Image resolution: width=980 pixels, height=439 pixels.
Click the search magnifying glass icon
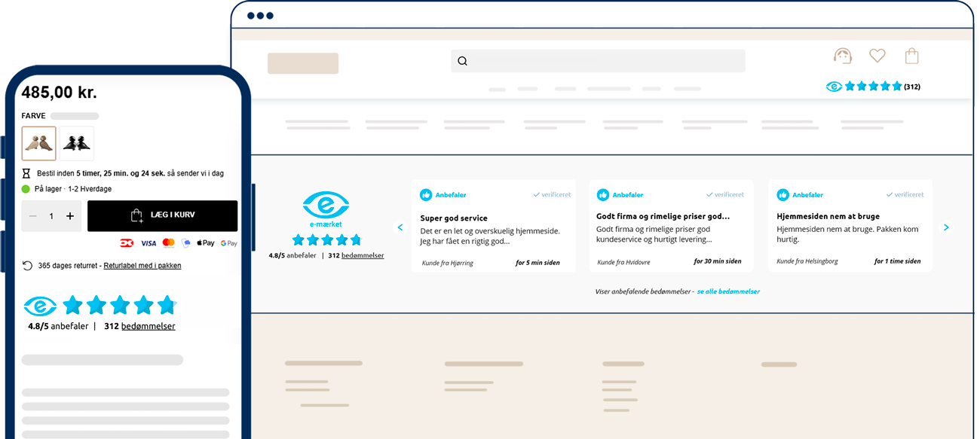(x=463, y=61)
